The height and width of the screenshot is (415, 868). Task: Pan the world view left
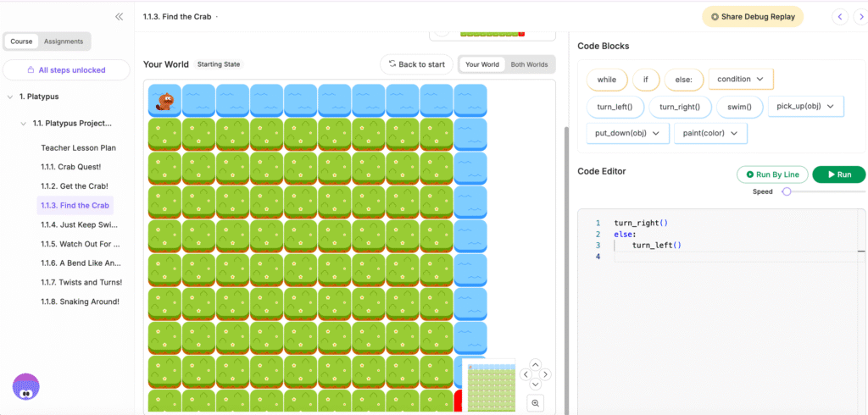coord(526,374)
